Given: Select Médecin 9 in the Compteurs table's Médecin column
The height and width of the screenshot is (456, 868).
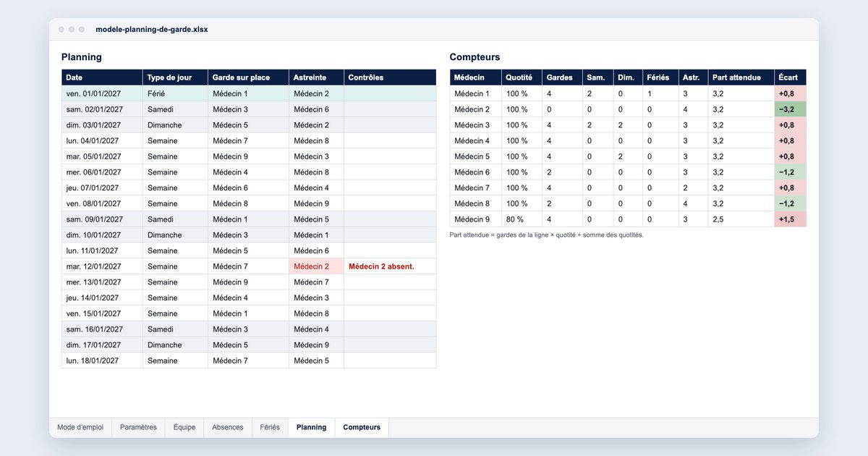Looking at the screenshot, I should pos(475,219).
